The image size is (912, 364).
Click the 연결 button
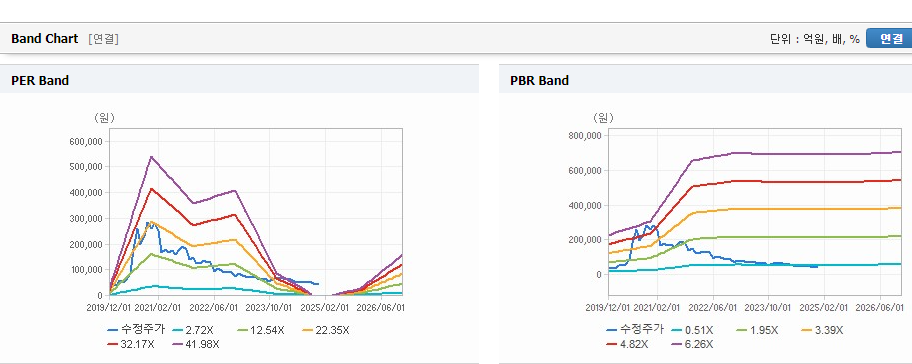tap(889, 39)
